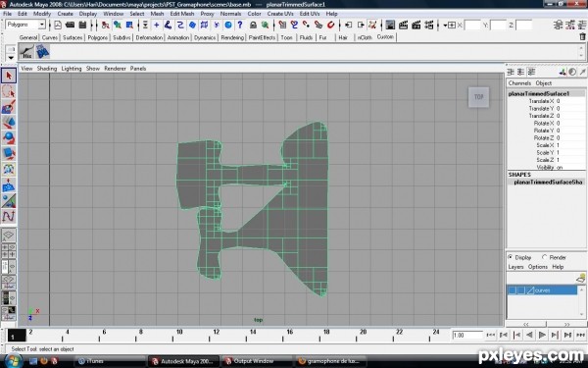
Task: Switch to the Rendering shelf tab
Action: pos(232,37)
